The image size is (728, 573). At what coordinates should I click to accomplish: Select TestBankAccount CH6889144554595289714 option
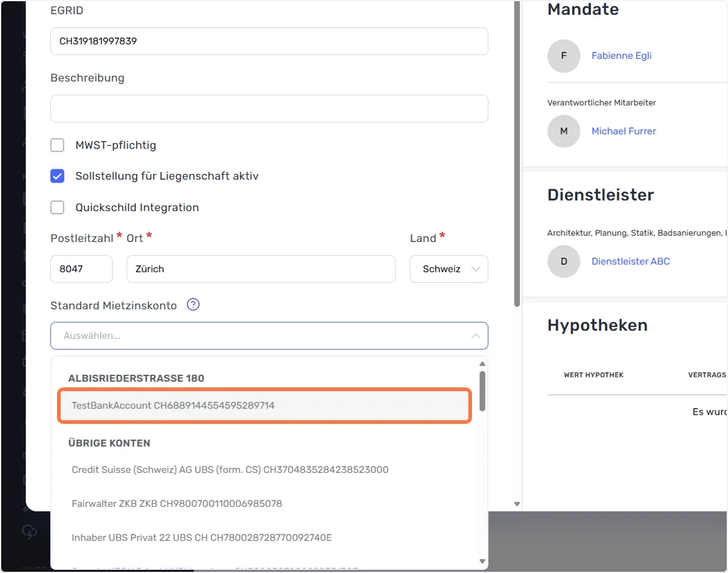[264, 405]
